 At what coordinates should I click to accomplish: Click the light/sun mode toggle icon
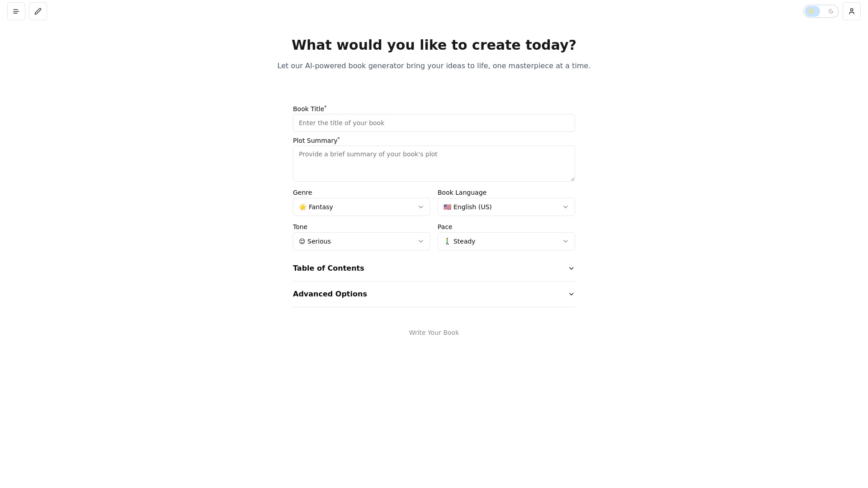811,11
